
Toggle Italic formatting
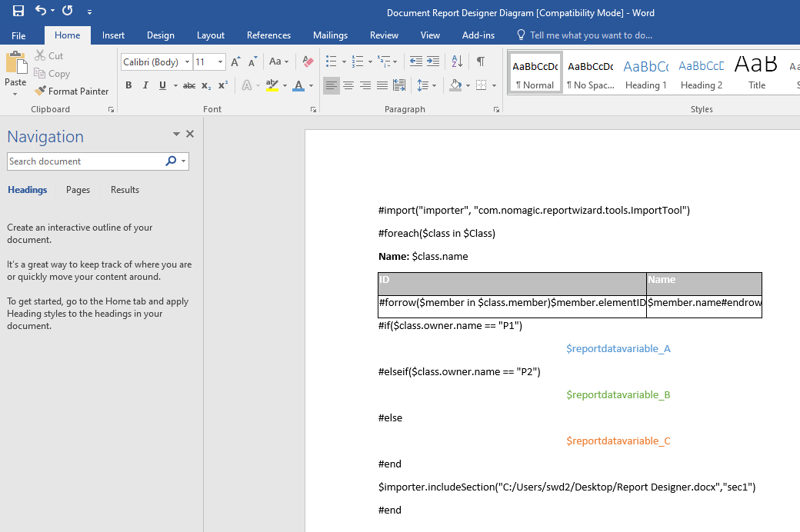[145, 85]
